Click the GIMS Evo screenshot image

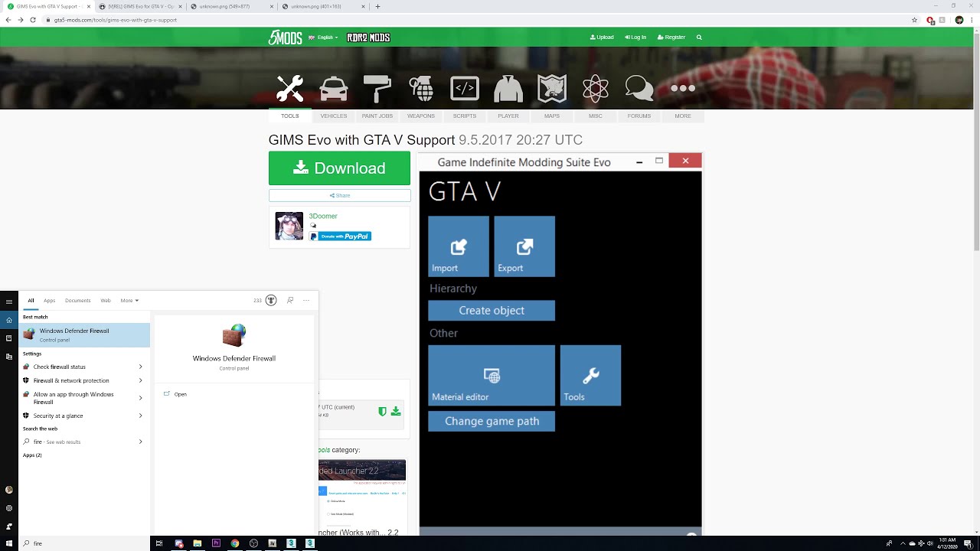(560, 344)
